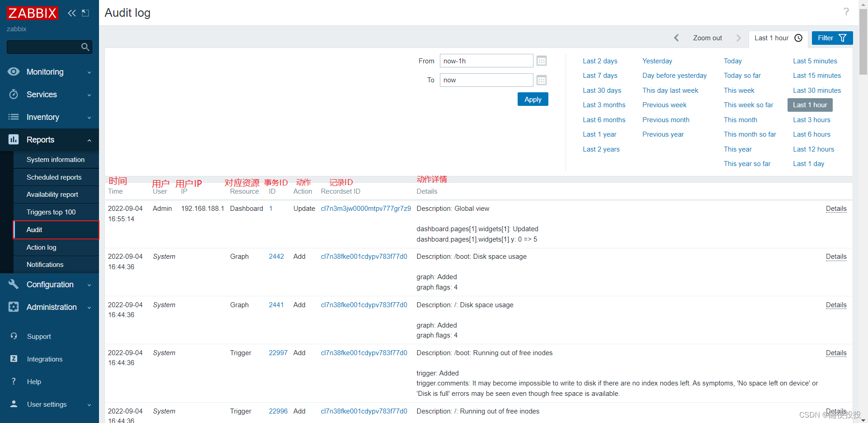
Task: Select Last 30 days range
Action: tap(602, 90)
